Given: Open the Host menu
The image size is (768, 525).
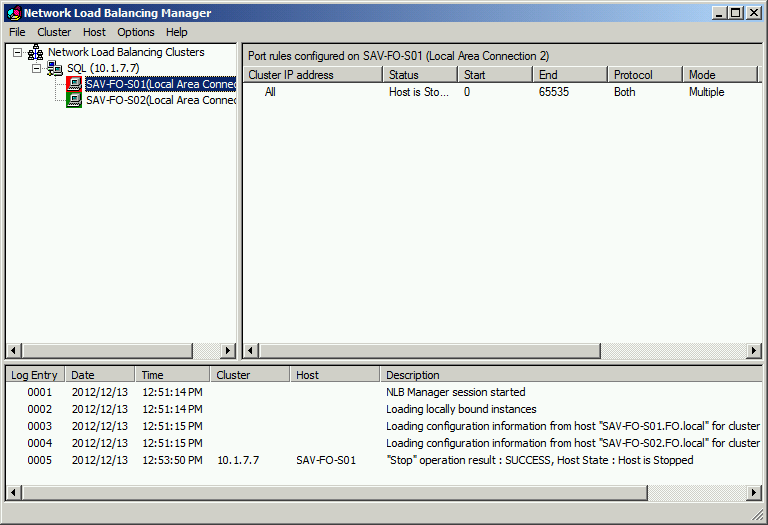Looking at the screenshot, I should click(94, 32).
